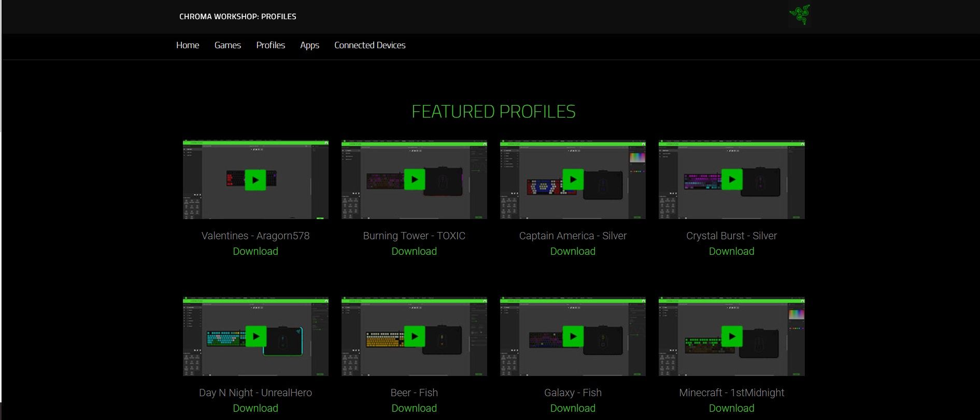The height and width of the screenshot is (420, 980).
Task: Play the Beer - Fish profile preview
Action: coord(414,337)
